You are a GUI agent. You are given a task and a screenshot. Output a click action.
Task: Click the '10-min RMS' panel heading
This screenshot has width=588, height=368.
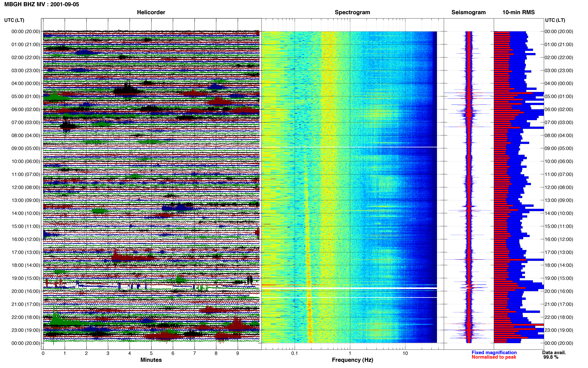pyautogui.click(x=519, y=12)
